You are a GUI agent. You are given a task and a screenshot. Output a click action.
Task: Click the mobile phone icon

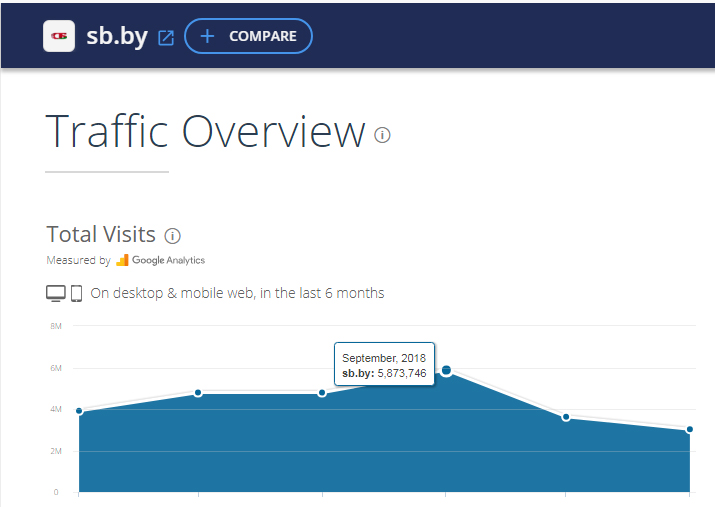(77, 294)
